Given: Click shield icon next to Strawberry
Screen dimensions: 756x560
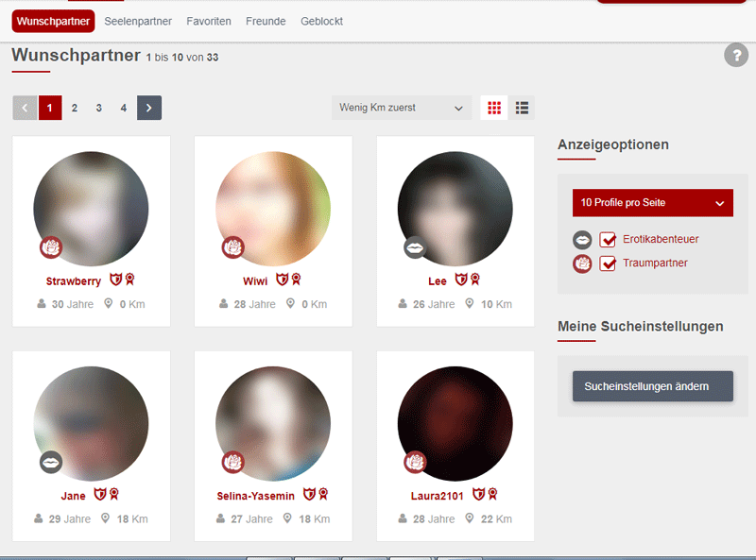Looking at the screenshot, I should (x=115, y=280).
